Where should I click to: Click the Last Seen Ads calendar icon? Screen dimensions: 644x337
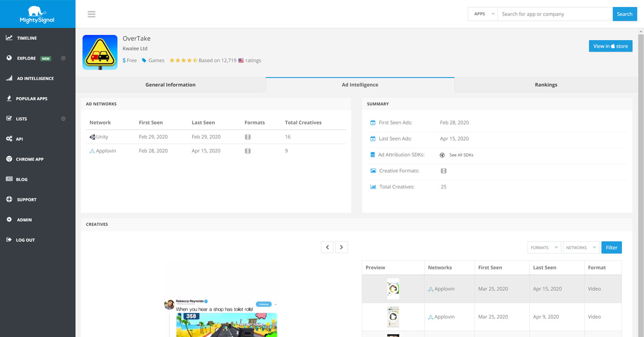pyautogui.click(x=373, y=139)
